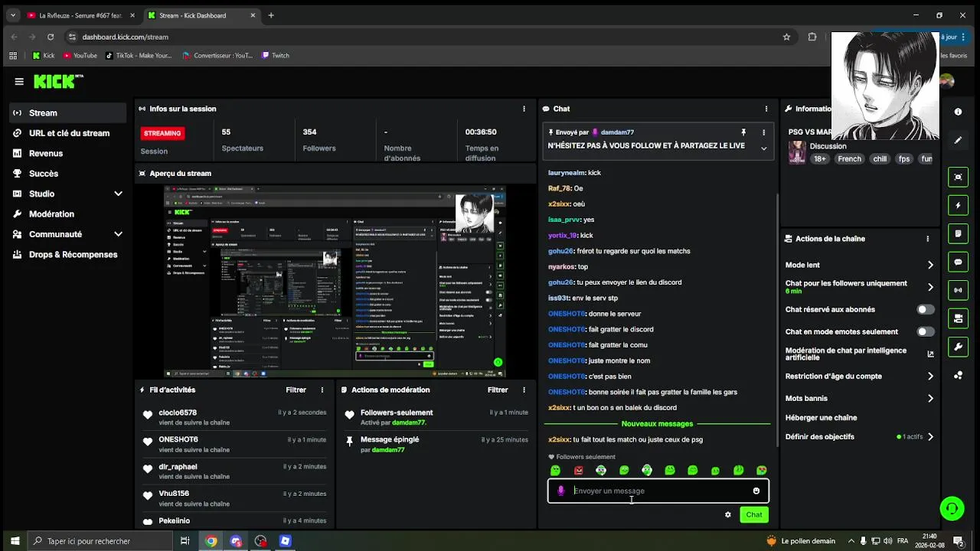
Task: Open Mots bannis options
Action: (x=930, y=399)
